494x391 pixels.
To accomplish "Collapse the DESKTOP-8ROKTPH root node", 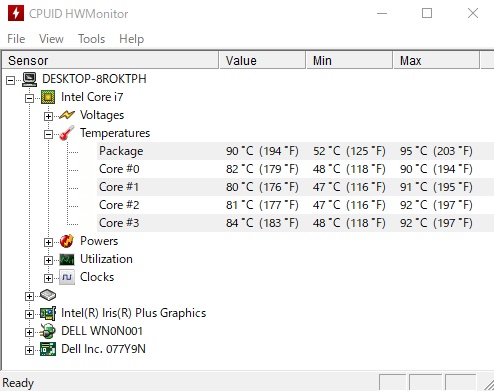I will (x=11, y=80).
